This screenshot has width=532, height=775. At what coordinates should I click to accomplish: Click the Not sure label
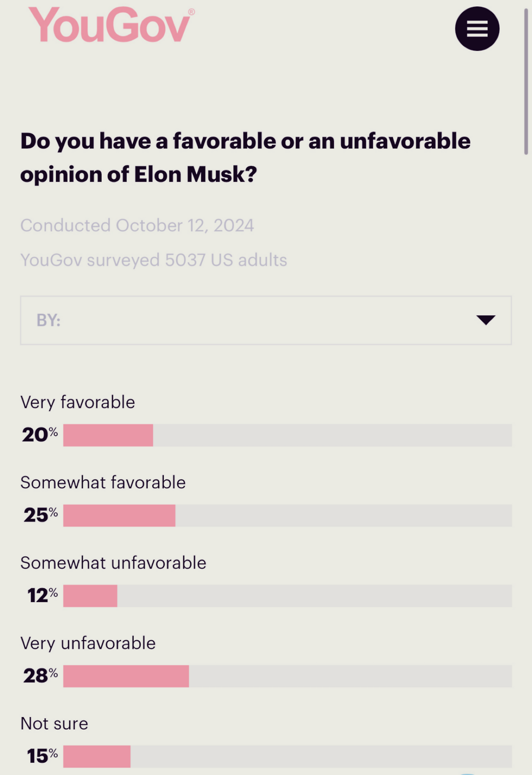[x=54, y=723]
